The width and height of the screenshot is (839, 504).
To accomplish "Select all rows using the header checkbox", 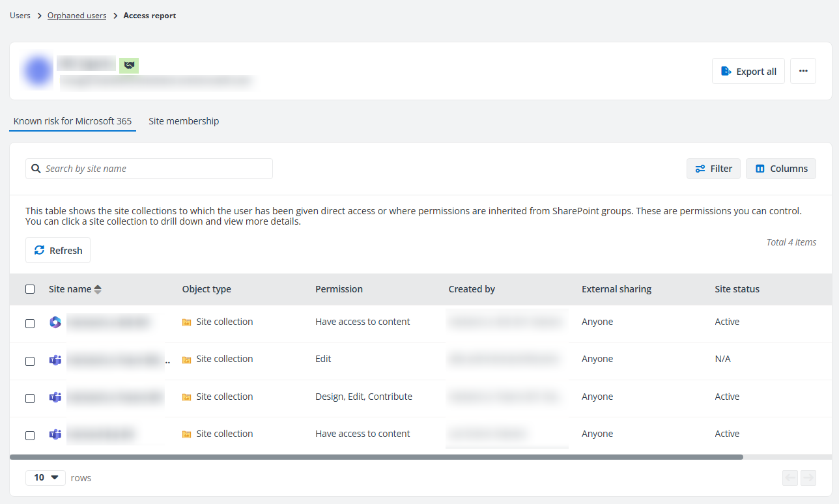I will 29,288.
